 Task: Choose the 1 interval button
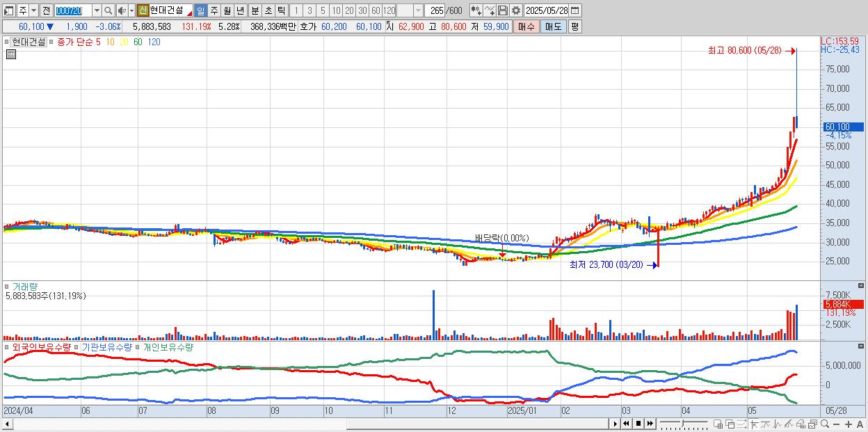[296, 10]
